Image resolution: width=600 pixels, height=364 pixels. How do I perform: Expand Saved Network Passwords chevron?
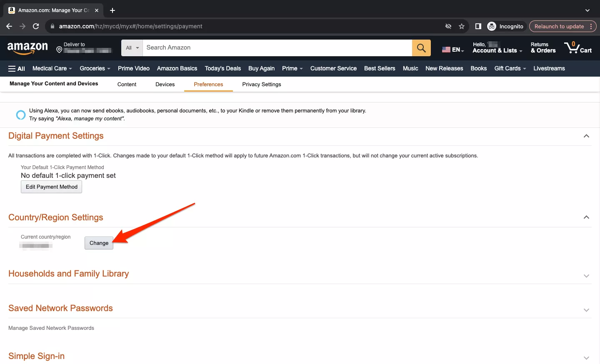[x=586, y=310]
